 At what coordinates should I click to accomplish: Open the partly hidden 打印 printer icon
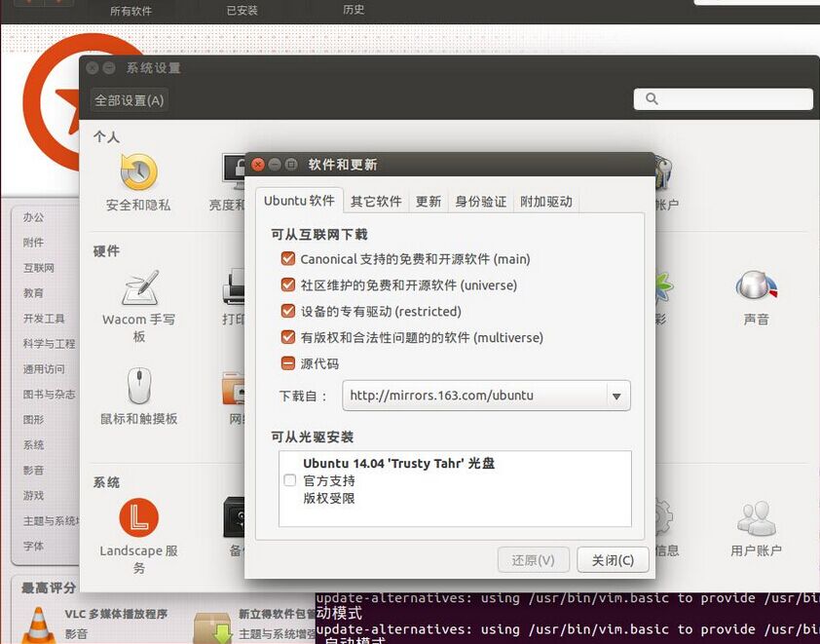[x=234, y=286]
